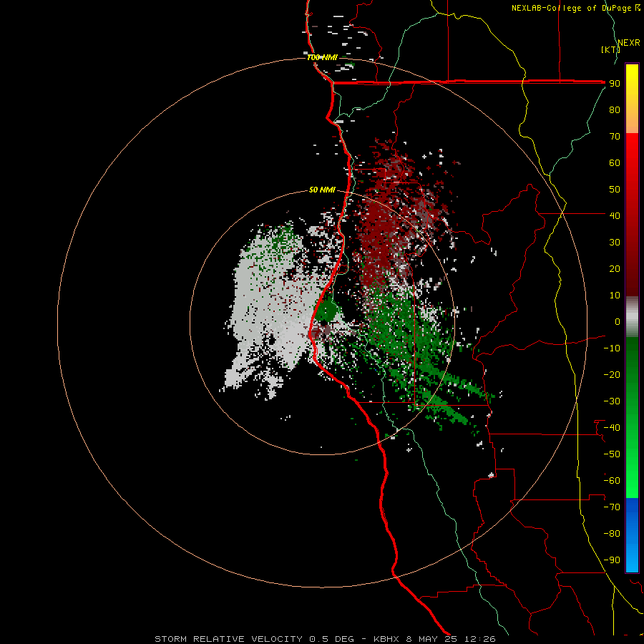
Task: Click the gray zero-velocity segment of color bar
Action: 632,317
